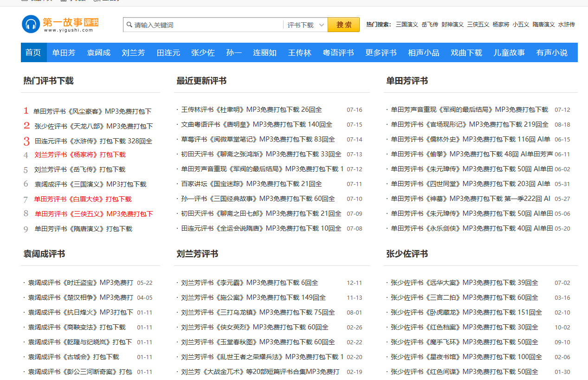Click hot search link 水浒传
The width and height of the screenshot is (588, 380).
566,25
